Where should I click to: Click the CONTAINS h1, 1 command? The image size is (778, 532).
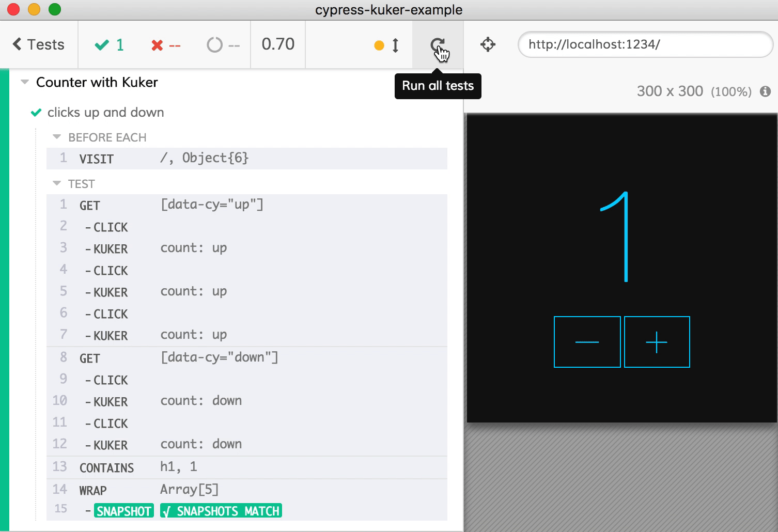246,467
